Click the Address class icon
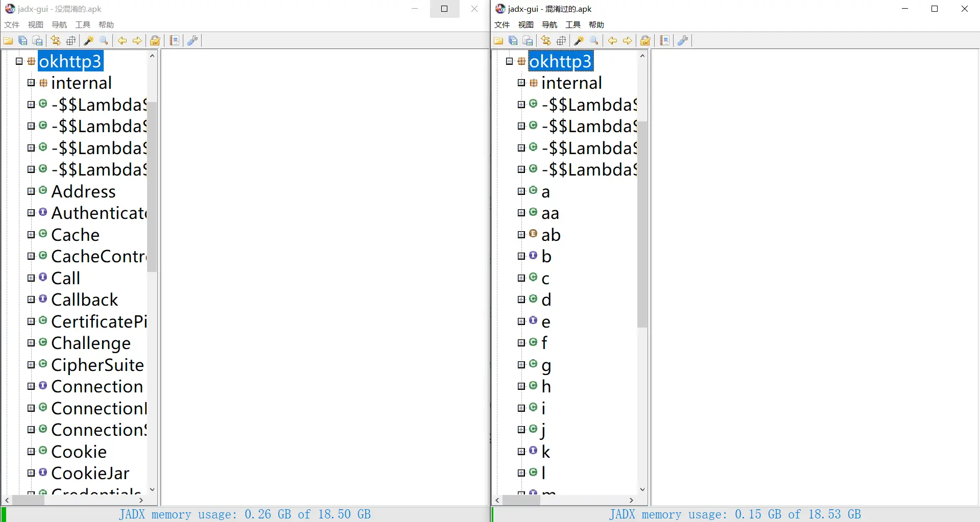Viewport: 980px width, 522px height. (x=43, y=190)
